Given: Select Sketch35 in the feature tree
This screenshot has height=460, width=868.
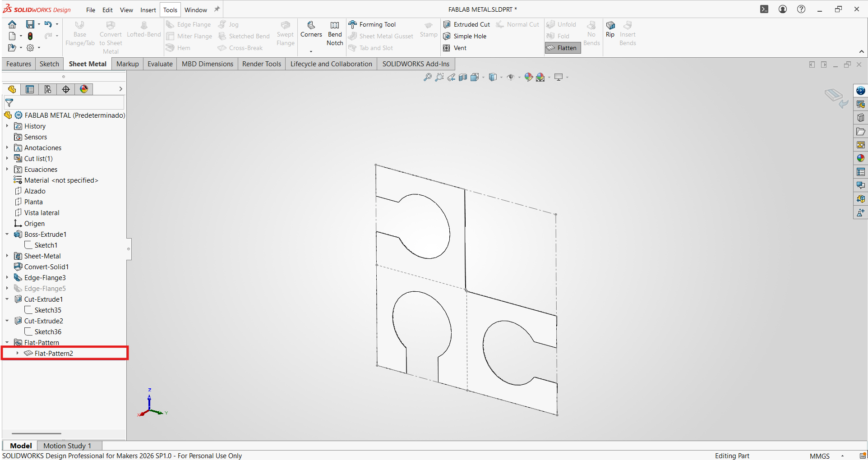Looking at the screenshot, I should pyautogui.click(x=48, y=310).
